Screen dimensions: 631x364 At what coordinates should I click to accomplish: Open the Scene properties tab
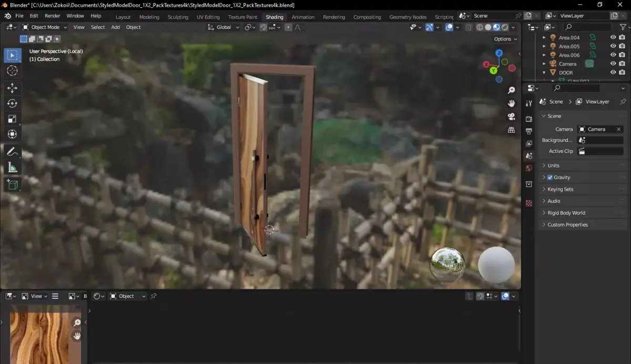pyautogui.click(x=529, y=156)
